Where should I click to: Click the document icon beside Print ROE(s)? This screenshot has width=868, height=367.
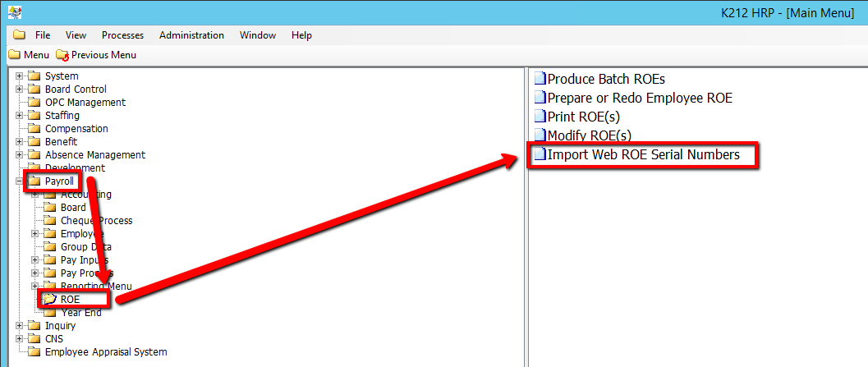coord(540,117)
